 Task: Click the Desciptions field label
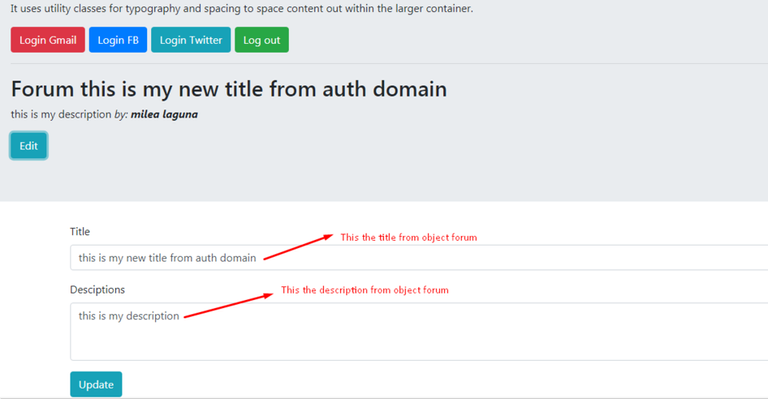coord(97,289)
